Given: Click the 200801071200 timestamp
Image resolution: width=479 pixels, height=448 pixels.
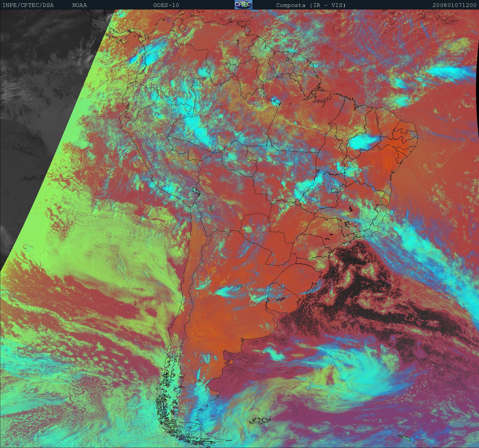Looking at the screenshot, I should pyautogui.click(x=454, y=5).
